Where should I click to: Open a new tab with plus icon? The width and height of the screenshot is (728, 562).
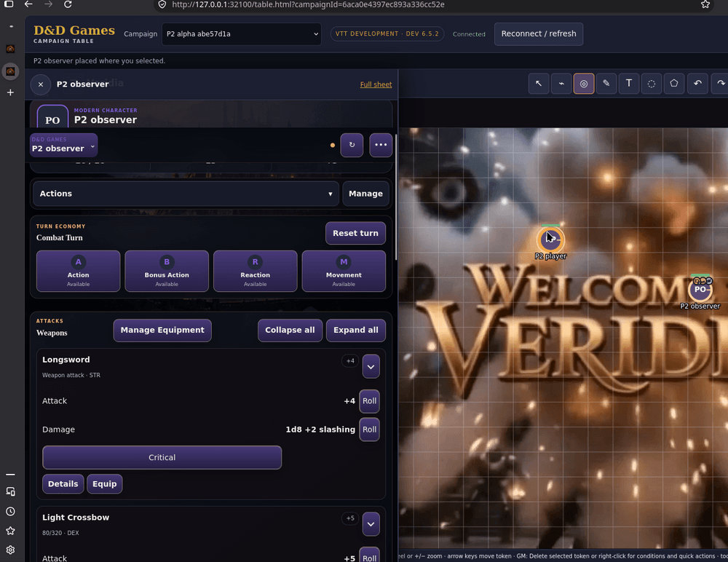pyautogui.click(x=10, y=93)
